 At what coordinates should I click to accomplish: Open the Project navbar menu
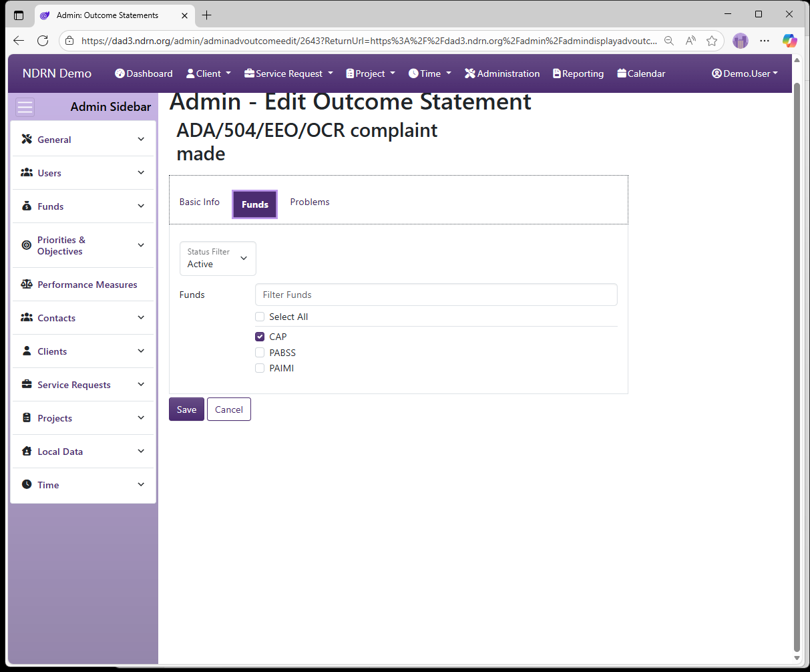point(371,73)
